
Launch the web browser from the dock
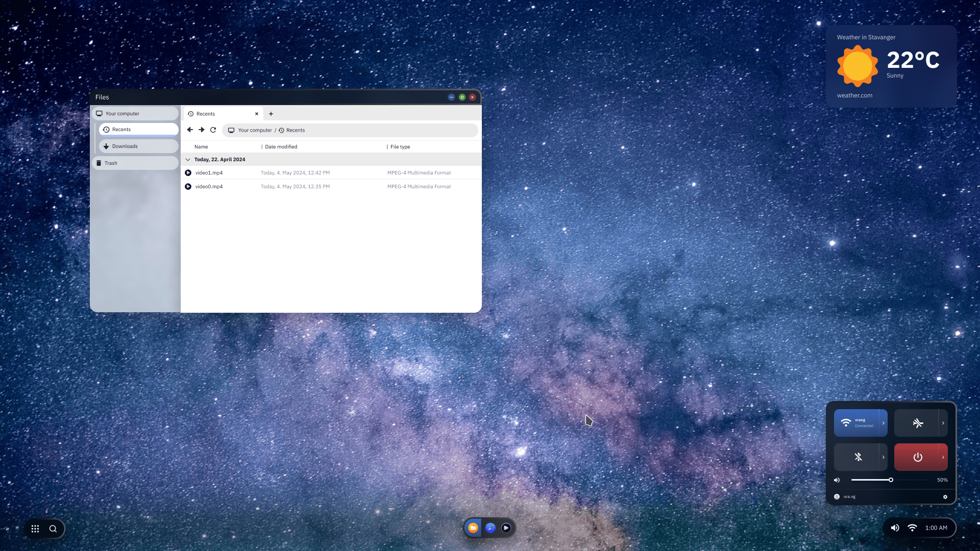pyautogui.click(x=491, y=528)
